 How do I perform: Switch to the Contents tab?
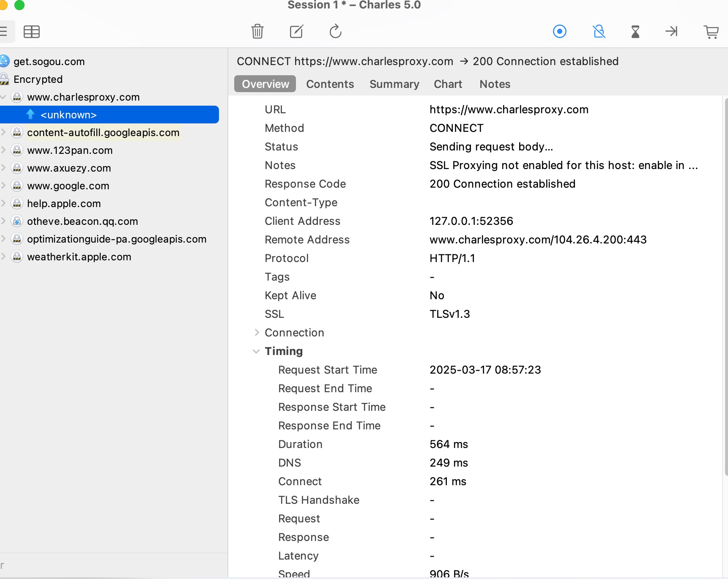click(330, 84)
